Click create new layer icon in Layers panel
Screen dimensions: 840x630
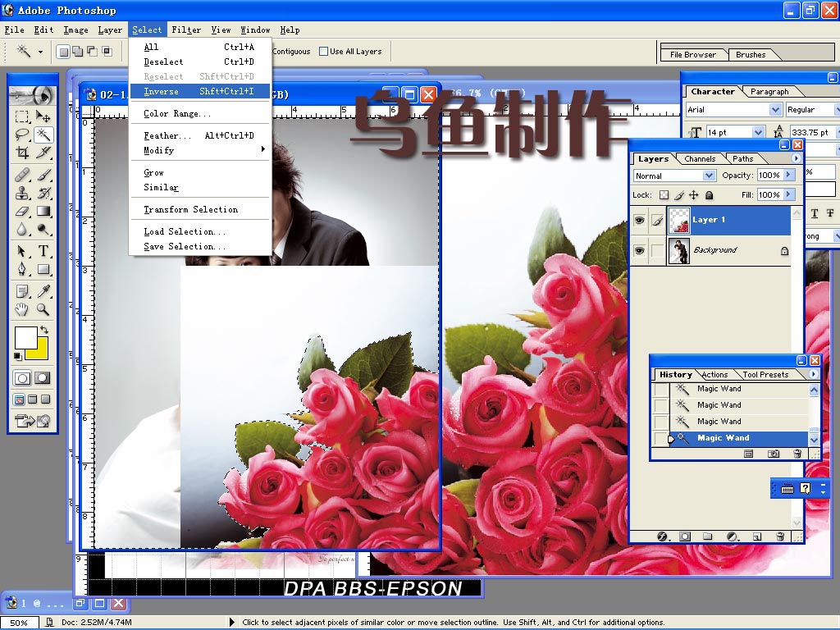click(x=756, y=536)
